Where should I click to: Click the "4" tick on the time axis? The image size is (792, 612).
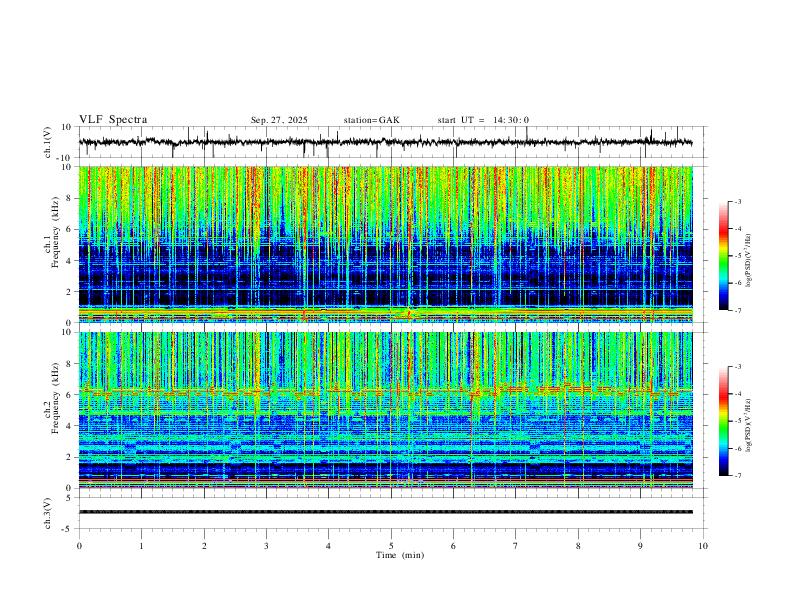pos(328,546)
